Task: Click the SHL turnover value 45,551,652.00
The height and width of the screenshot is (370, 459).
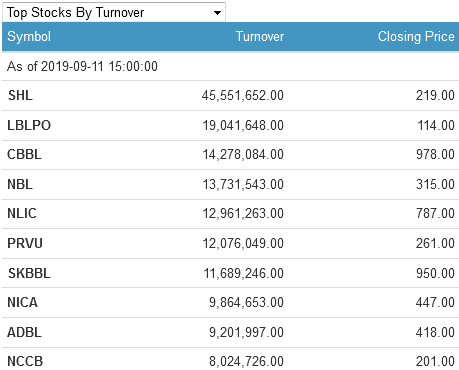Action: click(x=243, y=95)
